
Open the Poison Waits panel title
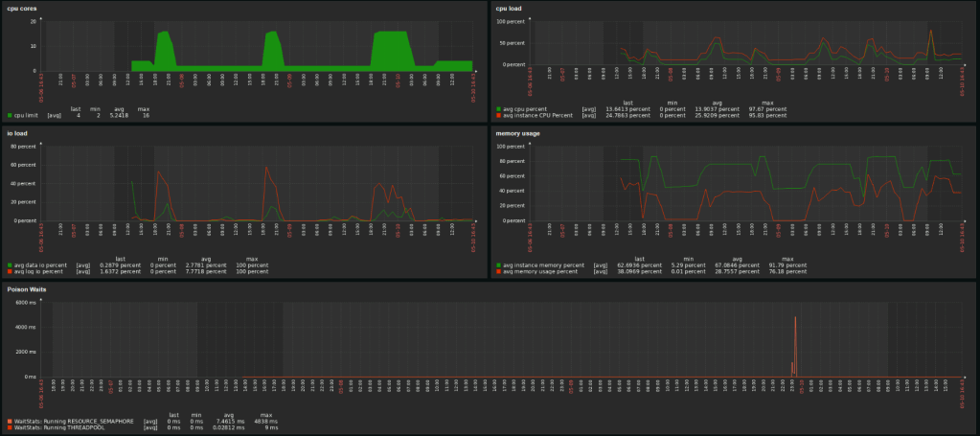28,287
